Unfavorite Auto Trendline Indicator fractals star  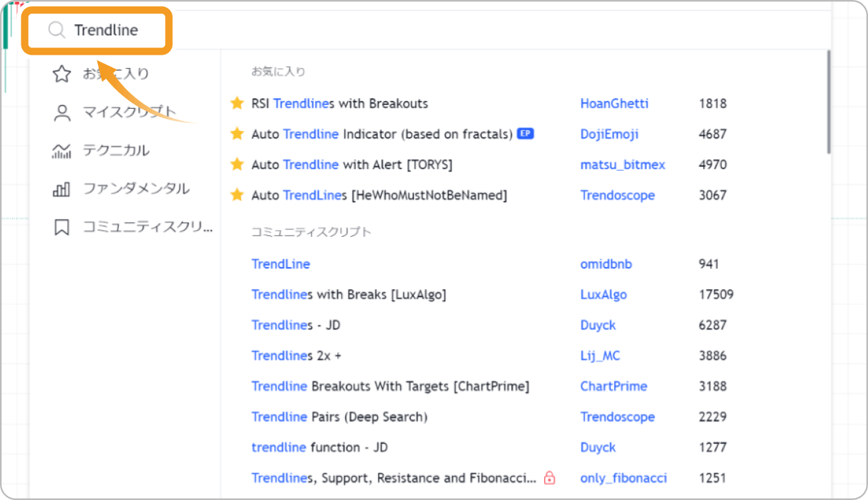(x=237, y=134)
